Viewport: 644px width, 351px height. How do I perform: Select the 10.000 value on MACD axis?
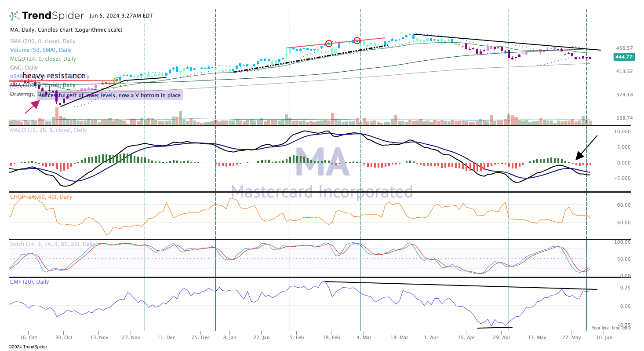click(x=622, y=132)
